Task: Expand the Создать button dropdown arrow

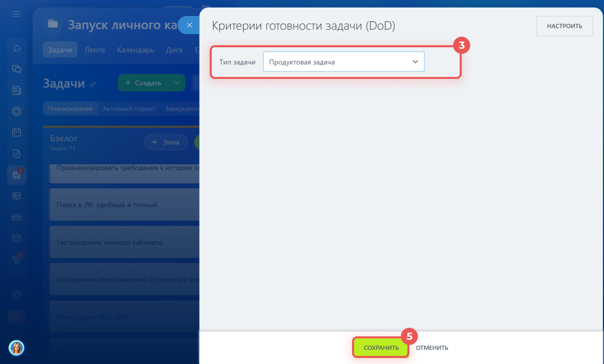Action: [x=177, y=83]
